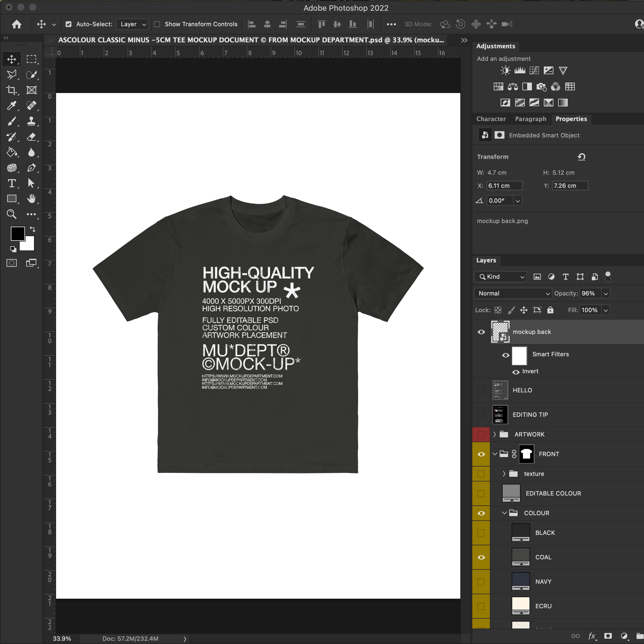The image size is (644, 644).
Task: Switch to the Paragraph tab
Action: pos(530,119)
